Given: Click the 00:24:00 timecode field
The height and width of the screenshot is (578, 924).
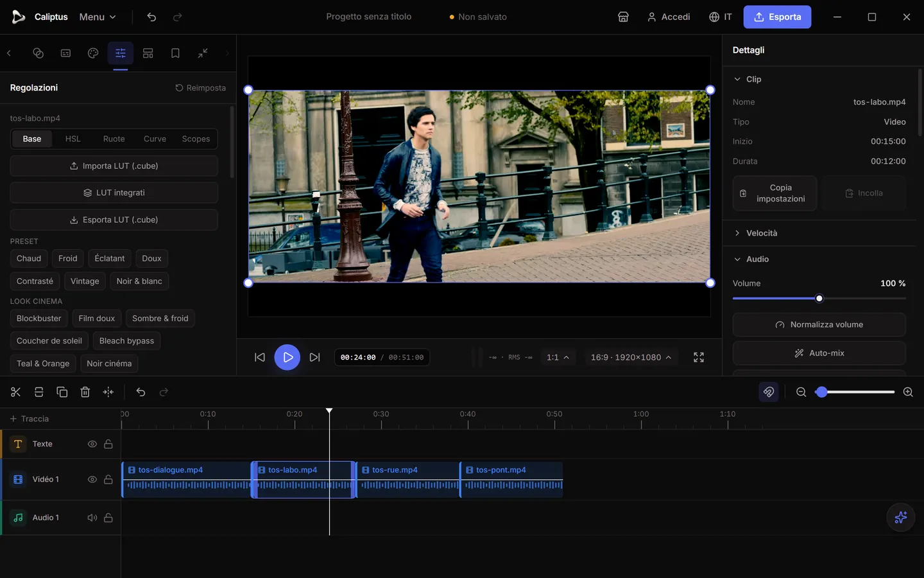Looking at the screenshot, I should click(x=358, y=357).
